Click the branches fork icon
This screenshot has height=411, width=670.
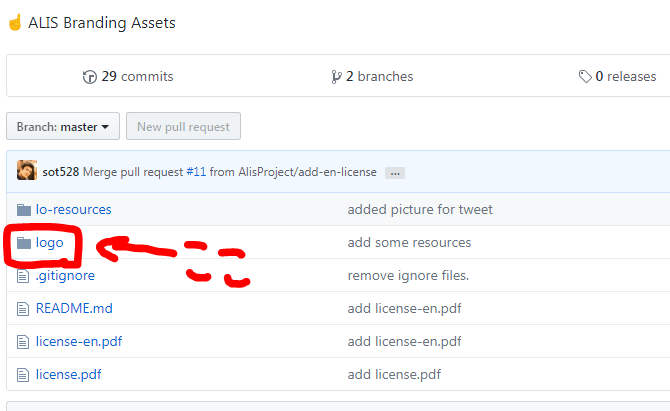337,77
